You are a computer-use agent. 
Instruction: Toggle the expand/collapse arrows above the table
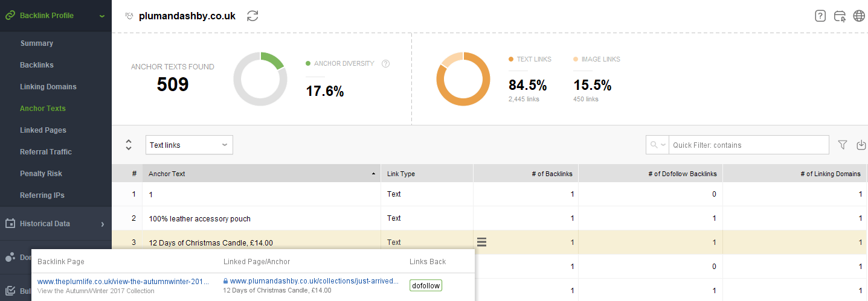click(x=129, y=145)
